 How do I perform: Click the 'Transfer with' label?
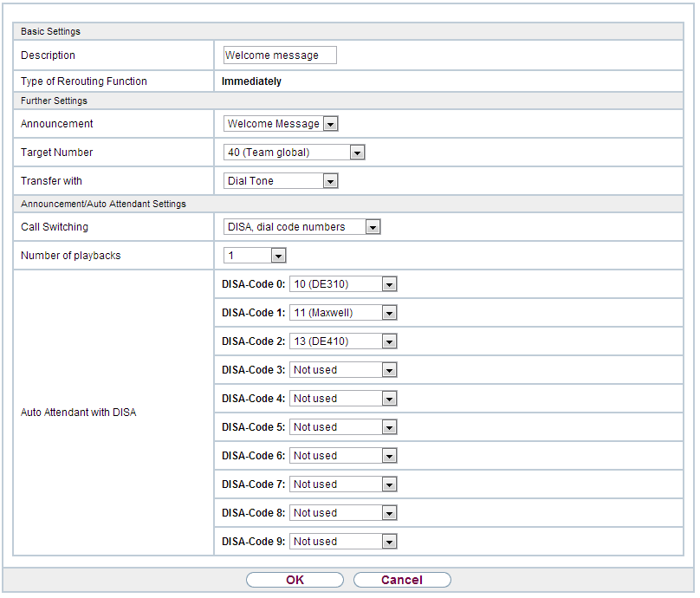[x=51, y=181]
